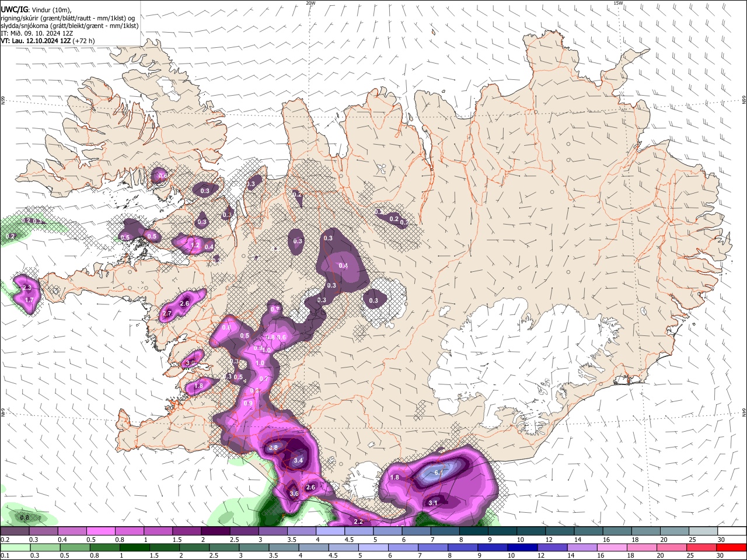Click the darkest green swatch labeled 1 in lower legend
747x560 pixels.
click(134, 547)
